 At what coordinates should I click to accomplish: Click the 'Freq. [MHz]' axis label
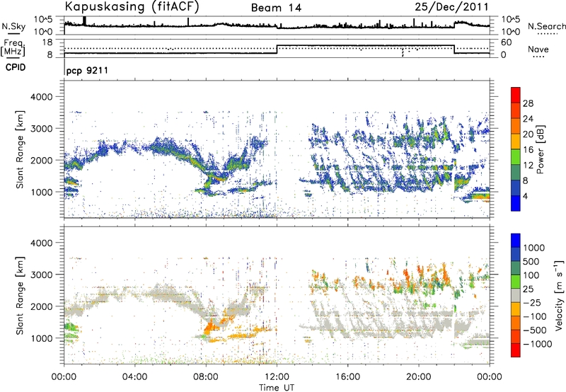13,48
